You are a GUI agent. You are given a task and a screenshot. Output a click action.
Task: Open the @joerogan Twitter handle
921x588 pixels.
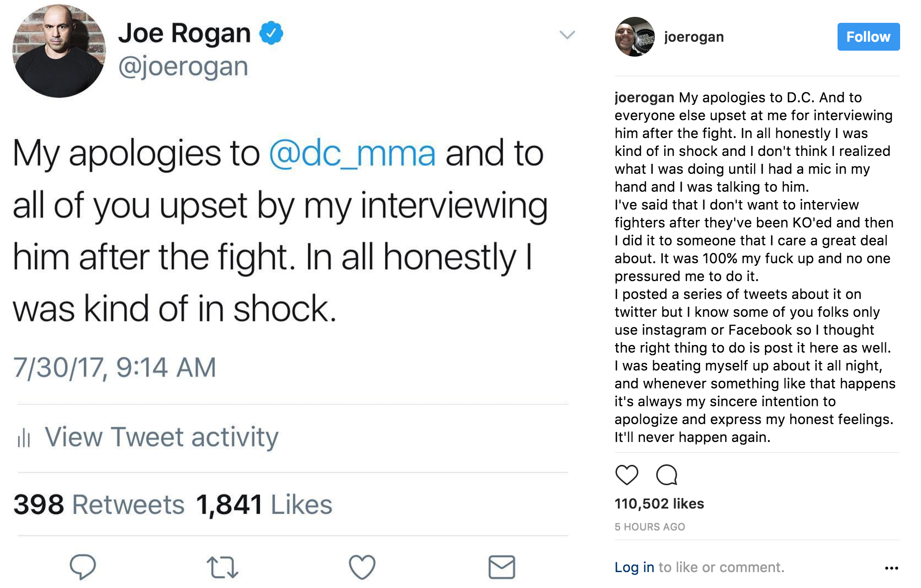click(x=183, y=67)
